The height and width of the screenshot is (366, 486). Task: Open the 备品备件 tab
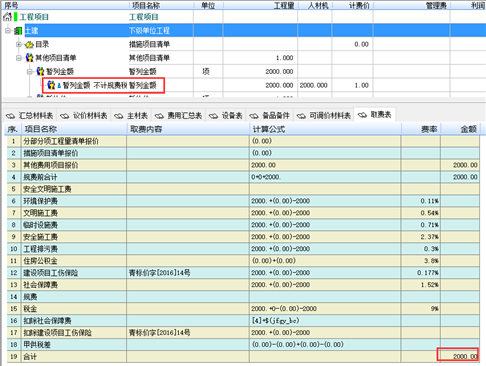pos(270,116)
